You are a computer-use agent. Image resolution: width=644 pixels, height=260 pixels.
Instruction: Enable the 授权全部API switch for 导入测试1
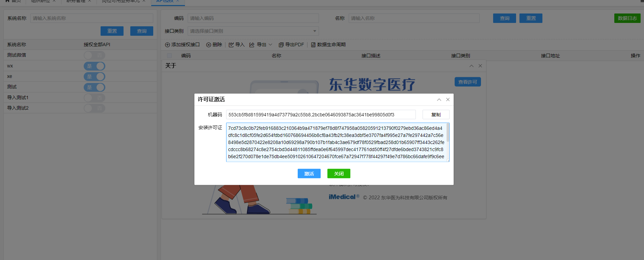click(95, 98)
